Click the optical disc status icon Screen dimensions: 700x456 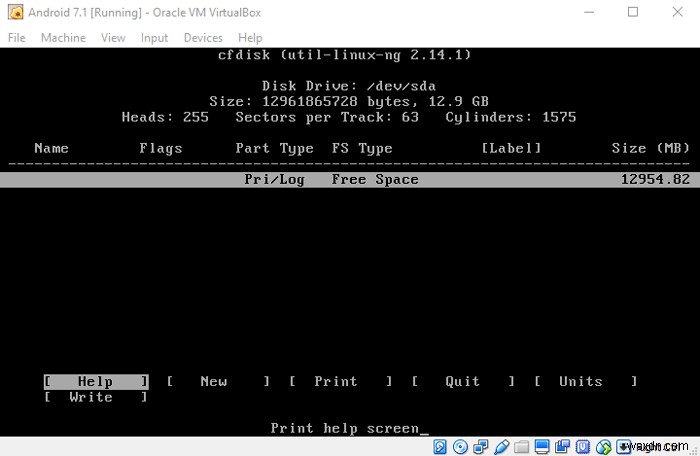tap(460, 447)
